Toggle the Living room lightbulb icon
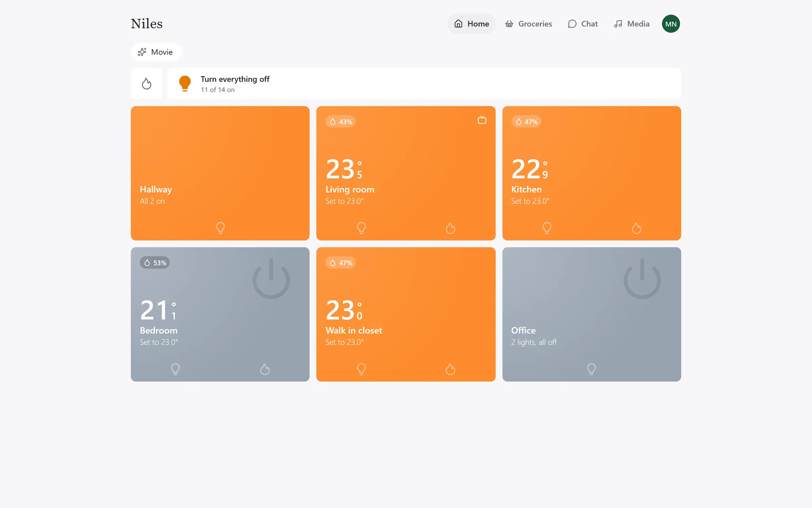The image size is (812, 508). 361,228
